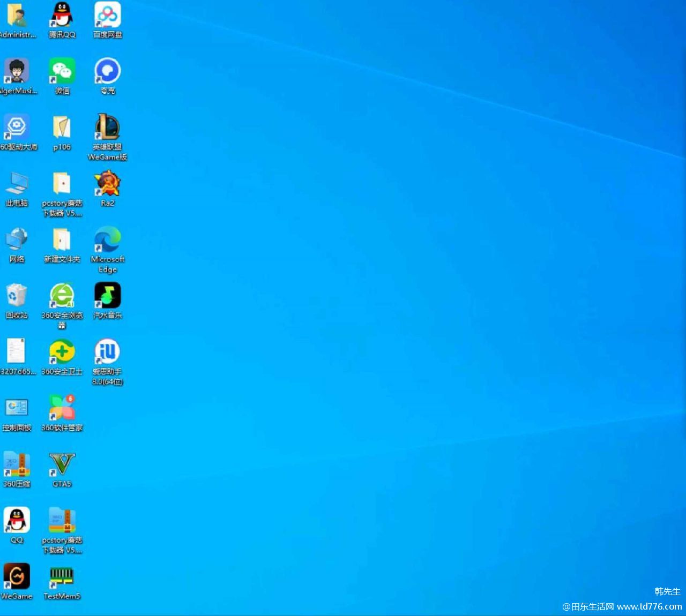This screenshot has width=686, height=616.
Task: Click the p106 folder
Action: (62, 127)
